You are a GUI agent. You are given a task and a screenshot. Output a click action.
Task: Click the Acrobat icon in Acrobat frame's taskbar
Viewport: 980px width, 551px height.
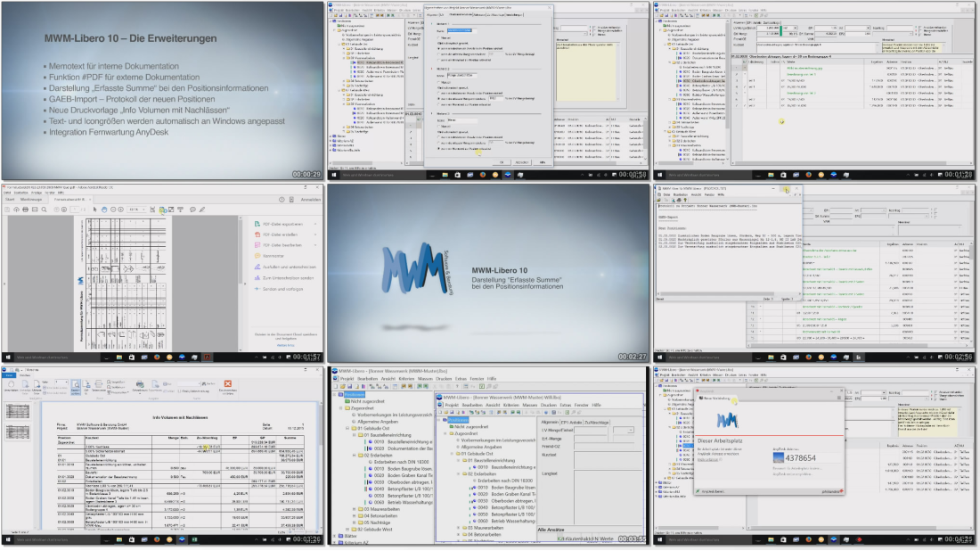pyautogui.click(x=208, y=358)
